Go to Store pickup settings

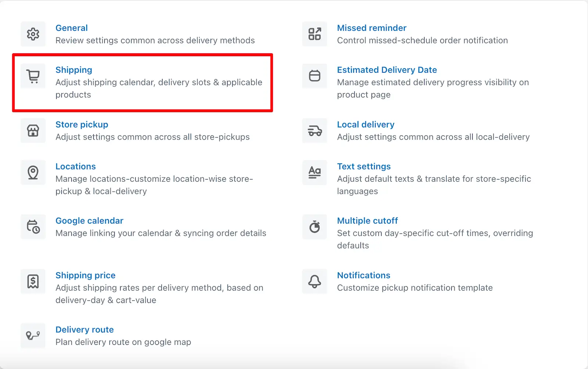pyautogui.click(x=82, y=124)
